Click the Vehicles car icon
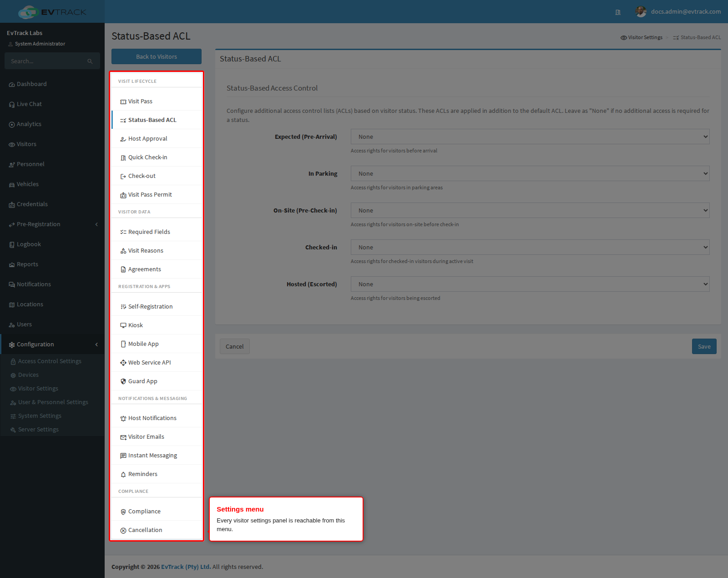Viewport: 728px width, 578px height. pos(12,185)
